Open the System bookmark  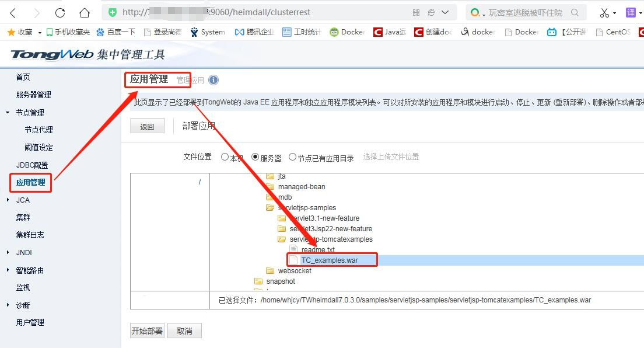[208, 32]
